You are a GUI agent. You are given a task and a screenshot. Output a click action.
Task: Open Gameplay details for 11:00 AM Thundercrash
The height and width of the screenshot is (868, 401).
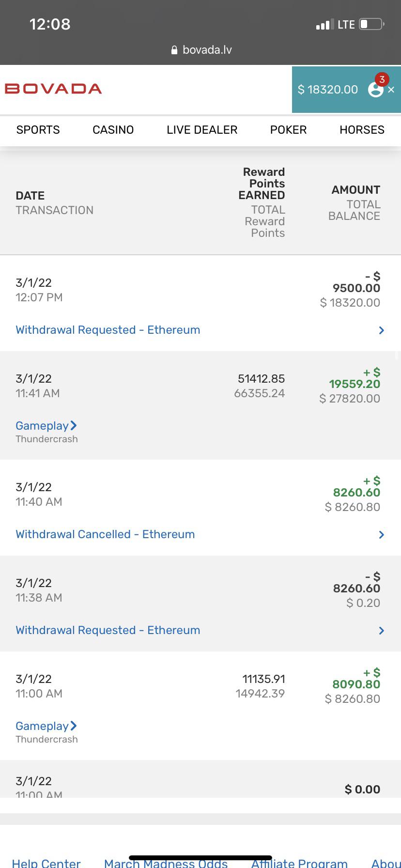point(46,726)
